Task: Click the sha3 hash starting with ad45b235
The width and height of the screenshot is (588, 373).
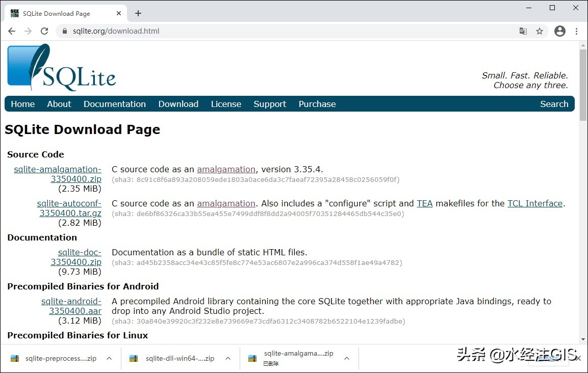Action: point(257,263)
